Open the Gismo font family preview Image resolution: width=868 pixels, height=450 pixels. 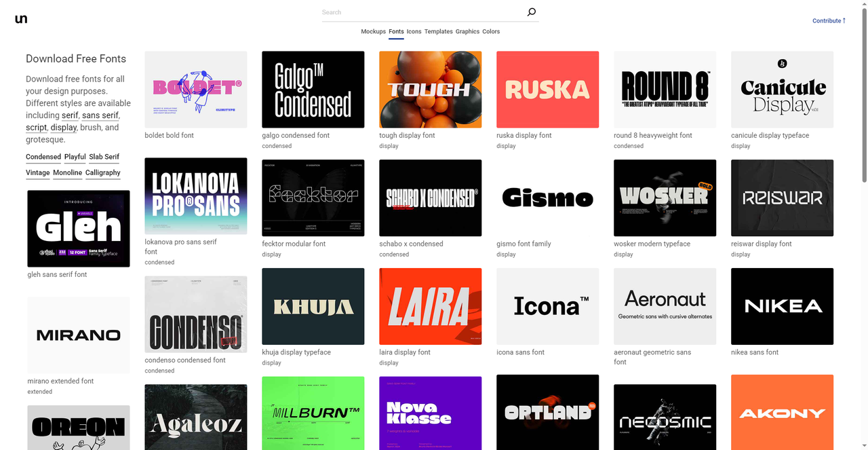(547, 198)
